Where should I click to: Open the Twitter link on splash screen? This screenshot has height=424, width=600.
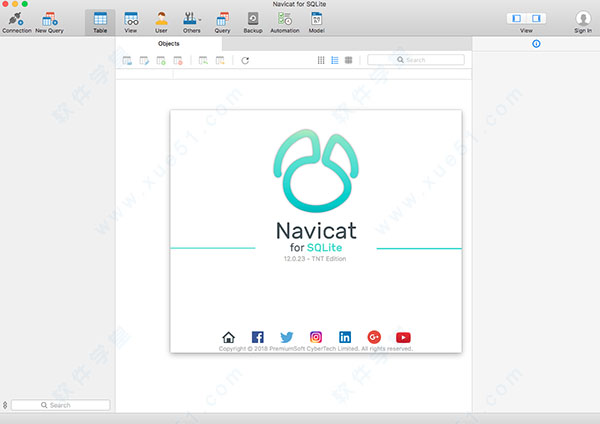(x=286, y=337)
